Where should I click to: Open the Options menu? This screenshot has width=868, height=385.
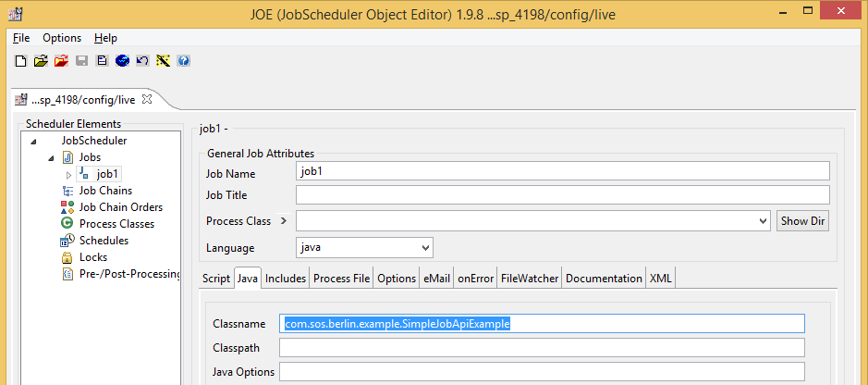(62, 38)
